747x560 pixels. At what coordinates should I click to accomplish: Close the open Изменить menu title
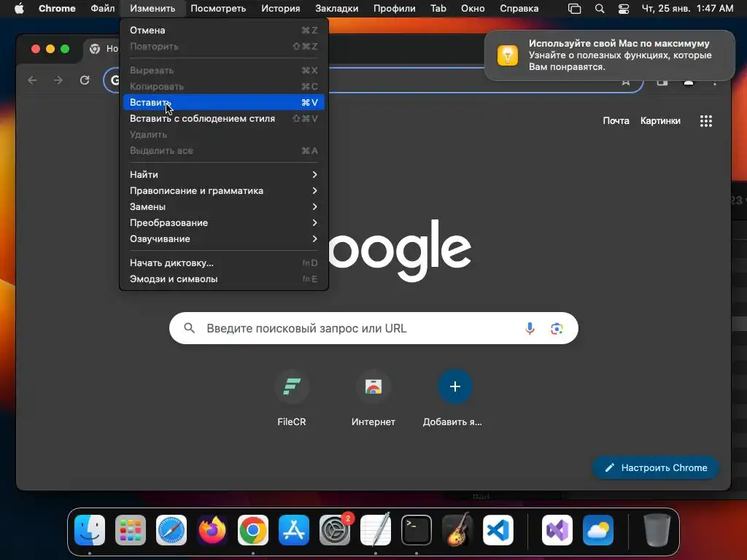coord(152,9)
